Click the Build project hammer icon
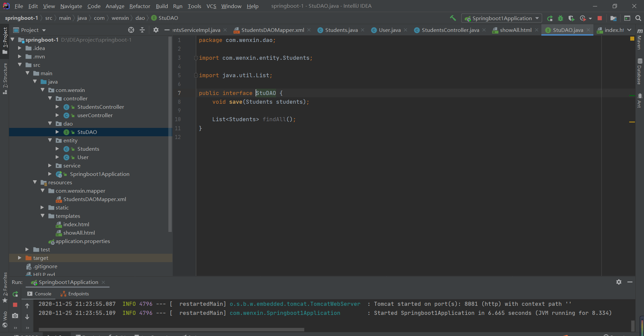 pos(453,18)
